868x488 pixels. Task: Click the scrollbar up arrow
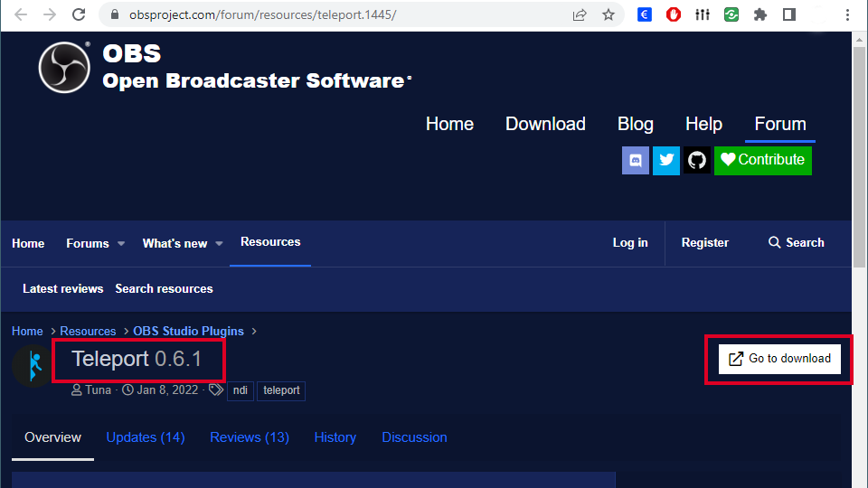(859, 39)
